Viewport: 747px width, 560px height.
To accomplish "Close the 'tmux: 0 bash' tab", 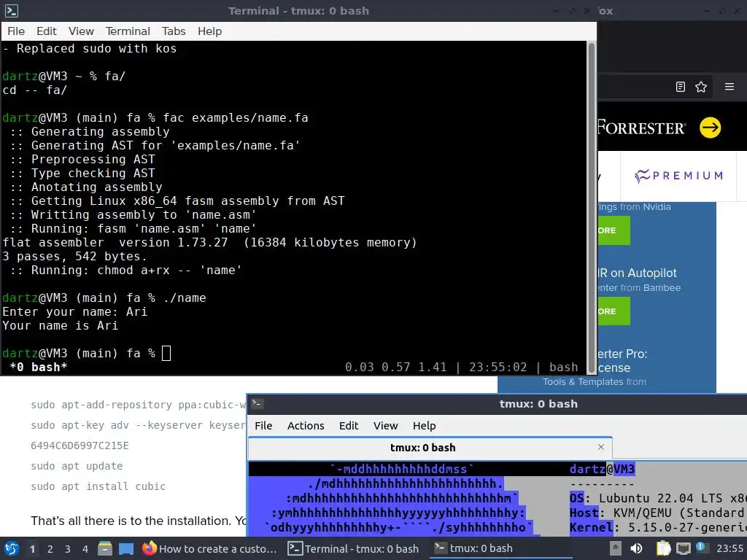I will pyautogui.click(x=601, y=447).
